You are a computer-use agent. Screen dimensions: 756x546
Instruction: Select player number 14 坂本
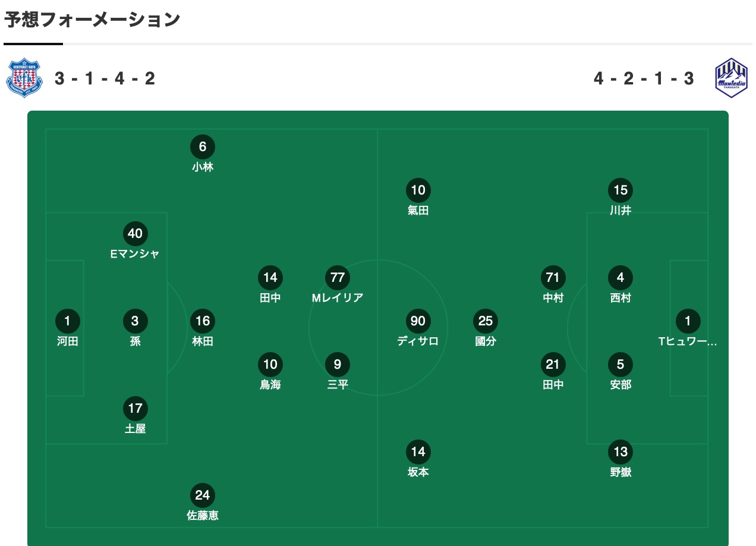pos(418,459)
